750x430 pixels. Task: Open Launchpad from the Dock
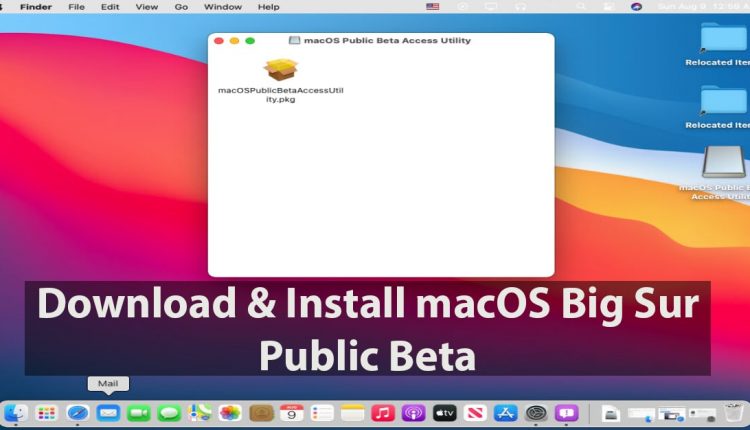[x=46, y=413]
